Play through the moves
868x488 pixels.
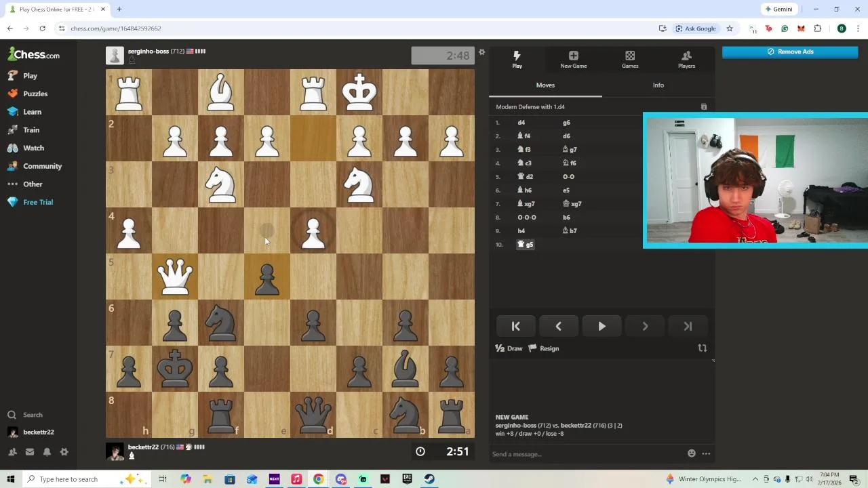pyautogui.click(x=601, y=327)
